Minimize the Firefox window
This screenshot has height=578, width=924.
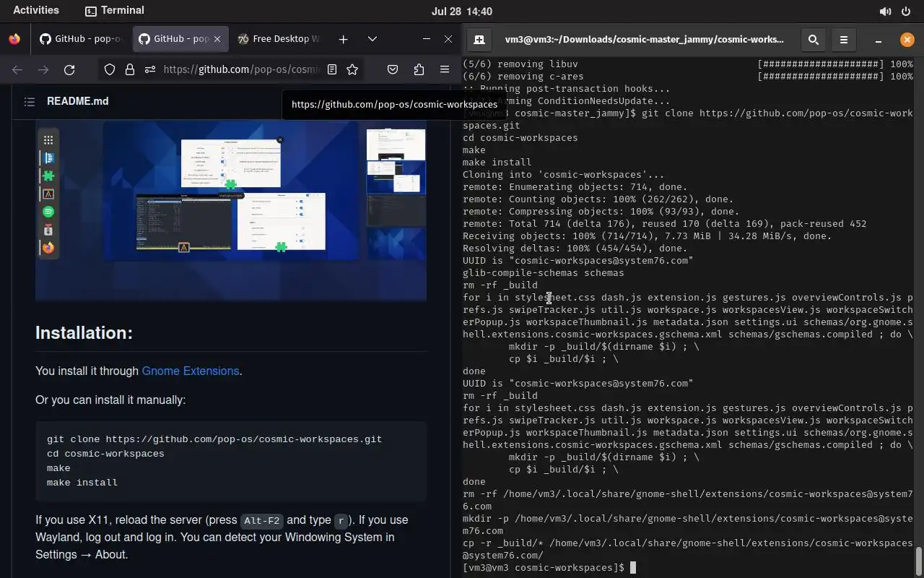[427, 39]
